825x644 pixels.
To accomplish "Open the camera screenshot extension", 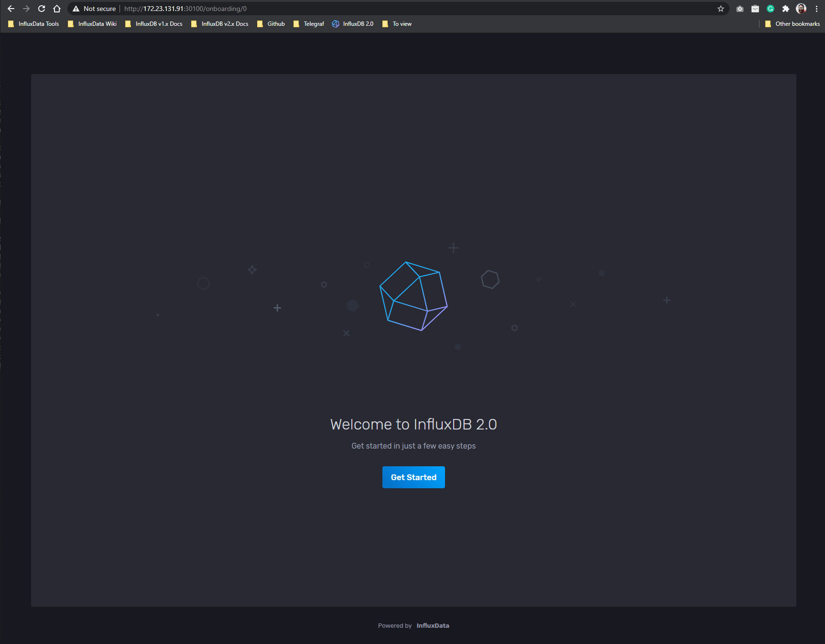I will click(x=740, y=9).
